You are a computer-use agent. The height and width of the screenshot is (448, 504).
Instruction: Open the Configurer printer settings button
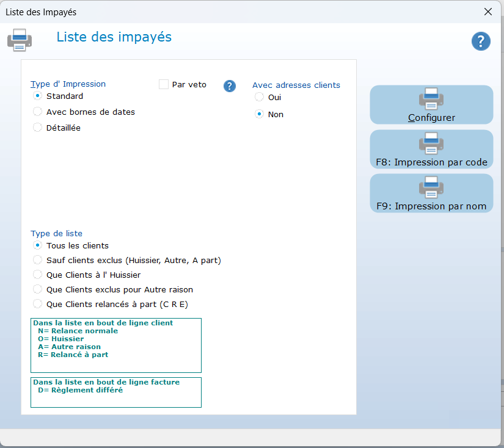[431, 105]
